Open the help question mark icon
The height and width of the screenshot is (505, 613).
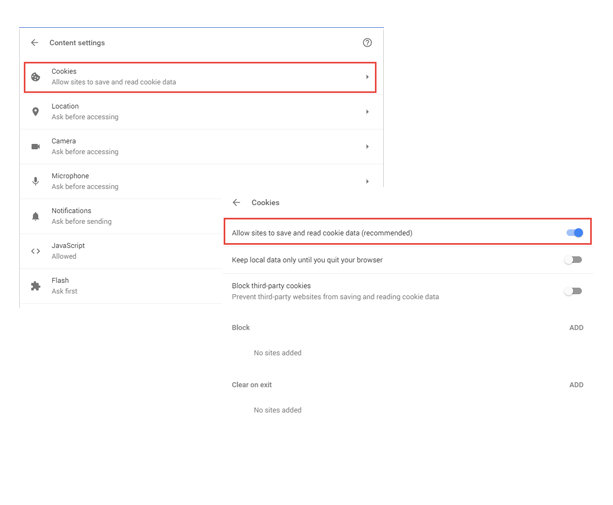tap(367, 43)
